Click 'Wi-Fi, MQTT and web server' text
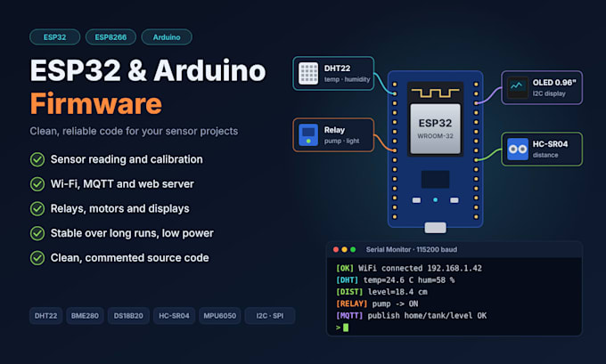The image size is (606, 364). click(122, 184)
